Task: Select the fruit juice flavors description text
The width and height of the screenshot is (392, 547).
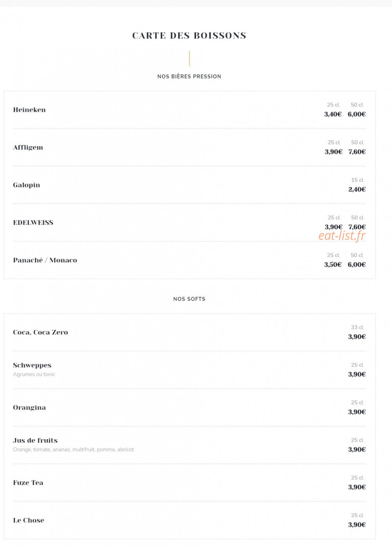Action: click(73, 449)
